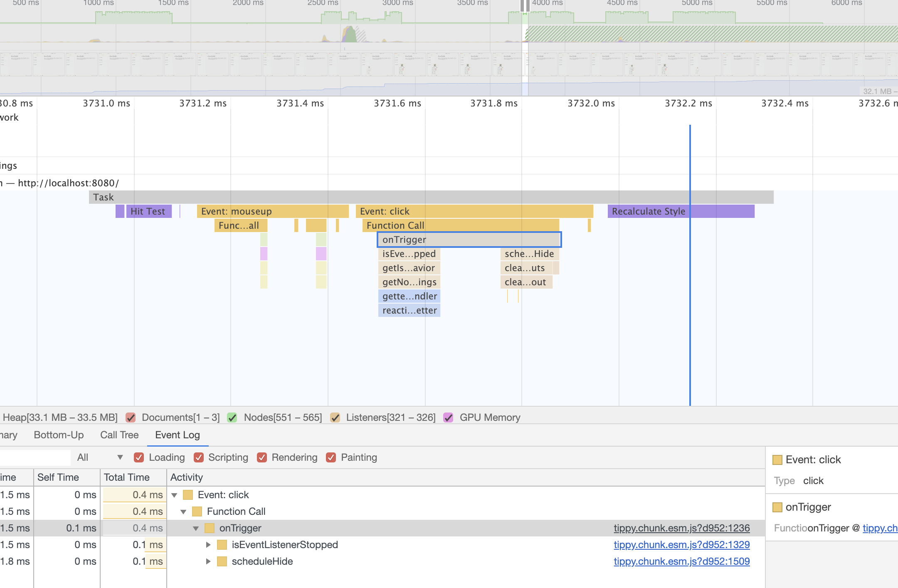Click the yellow icon beside "onTrigger" in summary panel
This screenshot has width=898, height=588.
tap(777, 507)
